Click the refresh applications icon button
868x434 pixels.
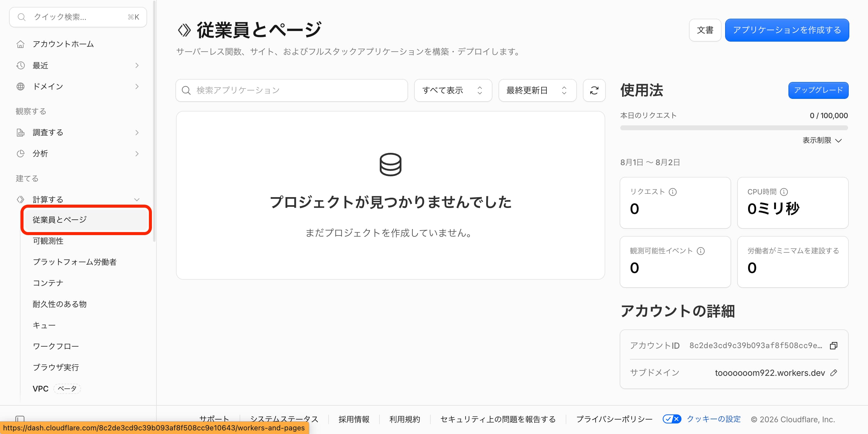click(594, 90)
